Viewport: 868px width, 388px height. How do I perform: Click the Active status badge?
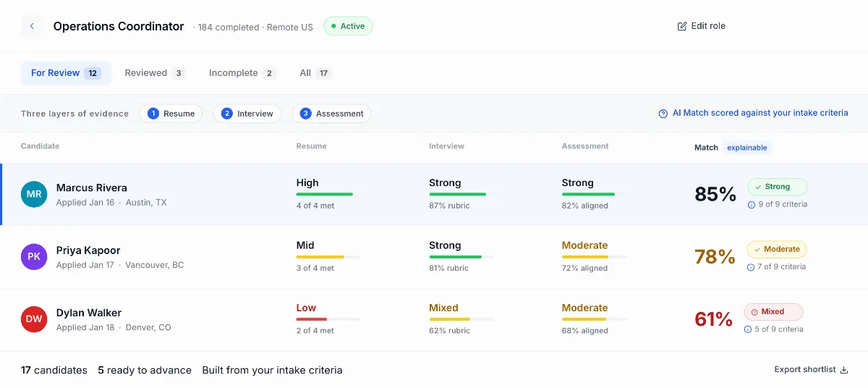[348, 26]
